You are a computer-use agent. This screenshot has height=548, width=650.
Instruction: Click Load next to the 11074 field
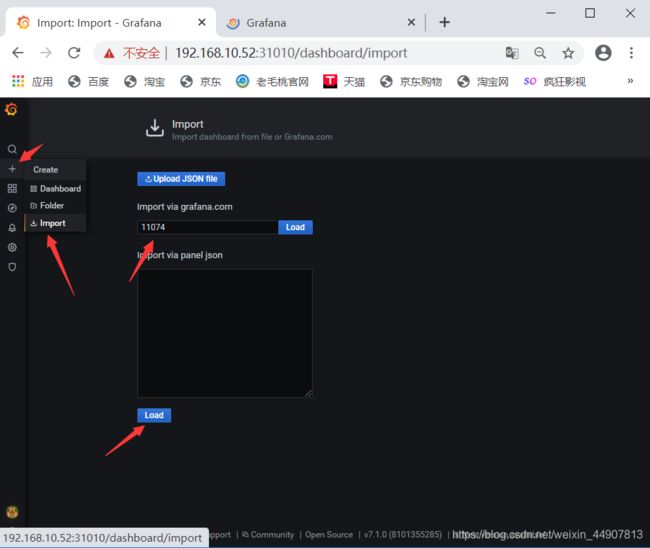(295, 227)
